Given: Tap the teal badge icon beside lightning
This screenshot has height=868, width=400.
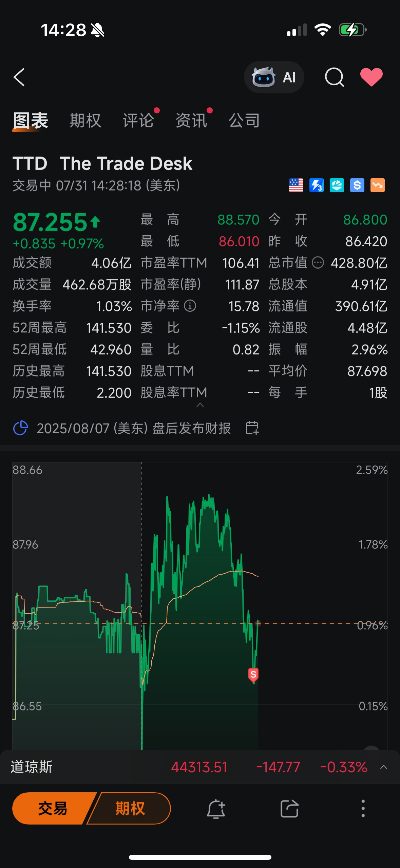Looking at the screenshot, I should pyautogui.click(x=337, y=185).
